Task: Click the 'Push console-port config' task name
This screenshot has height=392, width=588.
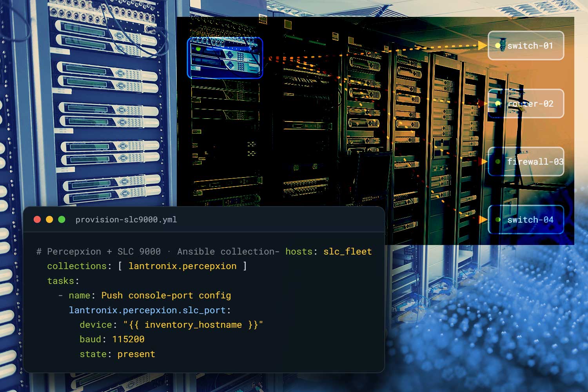Action: tap(166, 295)
